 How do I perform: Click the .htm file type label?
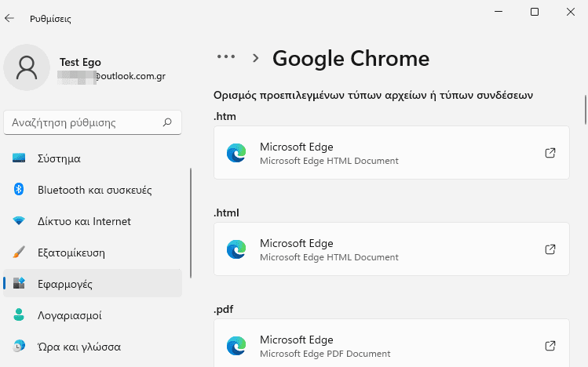[x=225, y=117]
